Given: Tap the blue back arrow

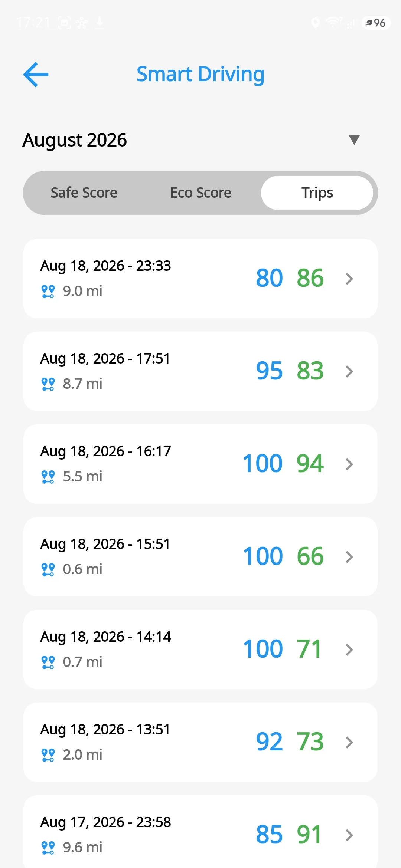Looking at the screenshot, I should pos(36,75).
